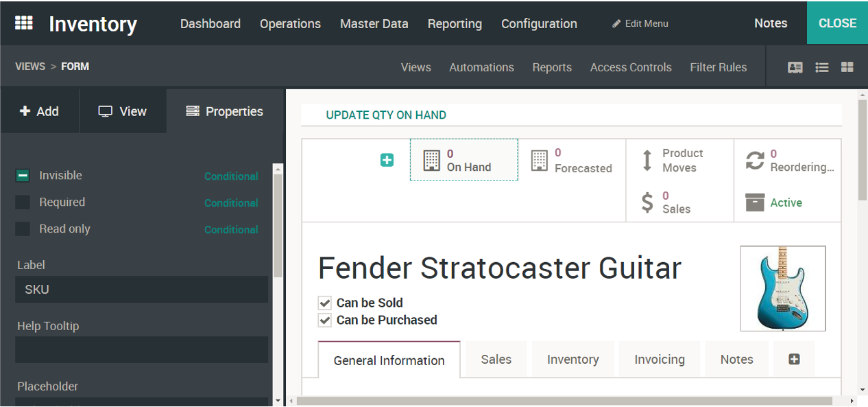Viewport: 868px width, 407px height.
Task: Open the Operations menu
Action: click(290, 23)
